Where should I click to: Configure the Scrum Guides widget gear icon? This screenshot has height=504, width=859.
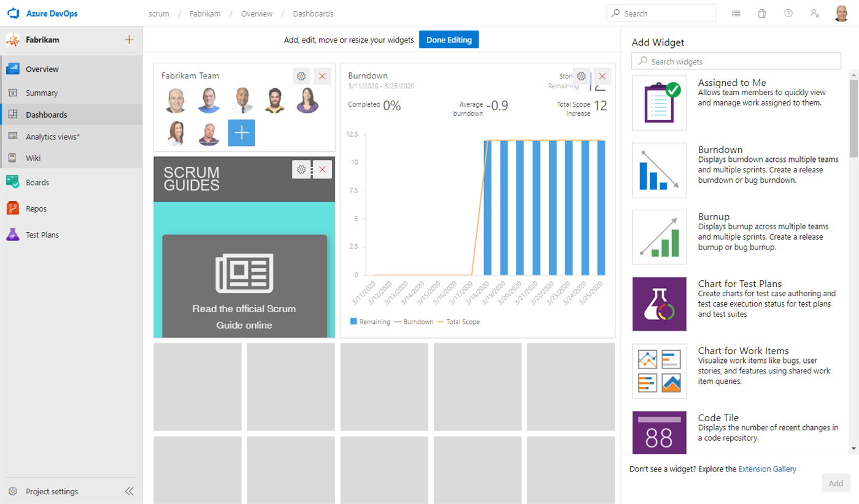(x=301, y=170)
